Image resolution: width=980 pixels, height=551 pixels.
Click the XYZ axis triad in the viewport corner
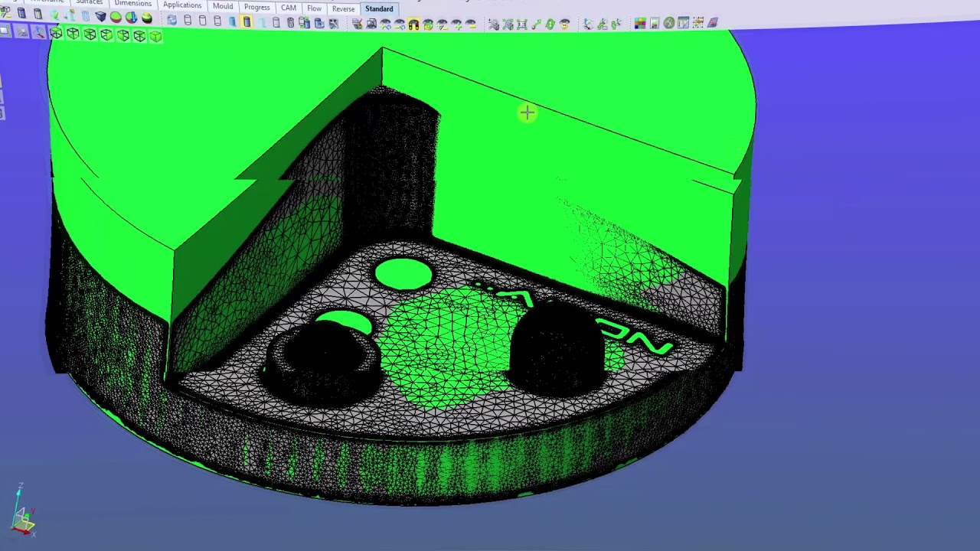pyautogui.click(x=21, y=509)
